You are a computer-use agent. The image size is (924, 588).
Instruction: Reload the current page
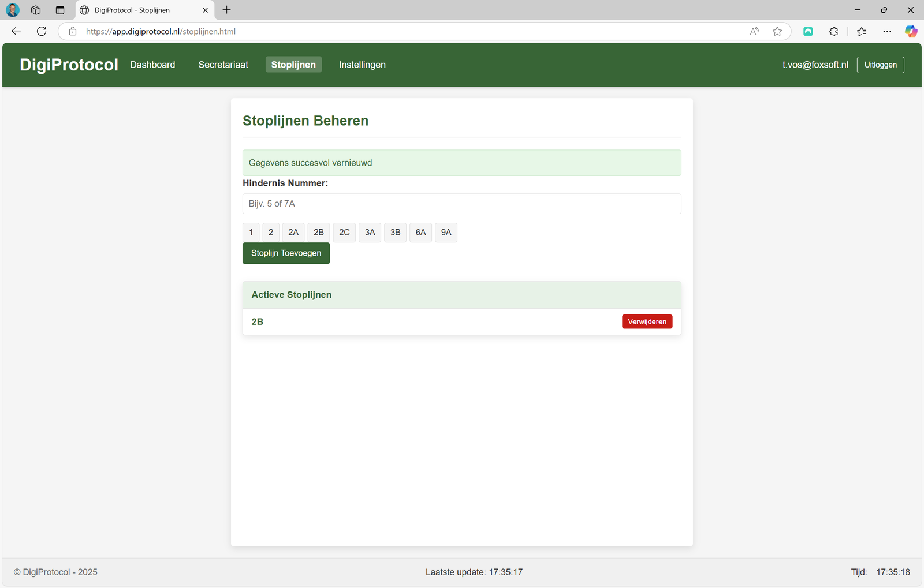(x=42, y=31)
